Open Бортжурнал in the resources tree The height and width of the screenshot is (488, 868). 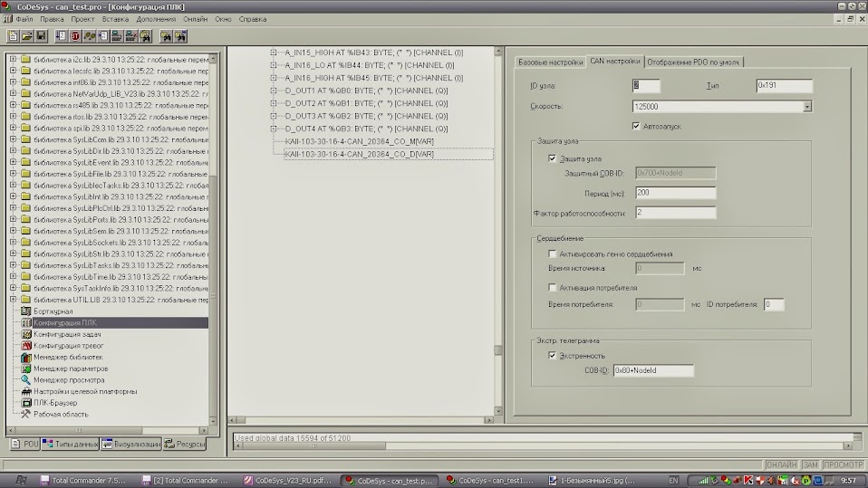tap(53, 311)
